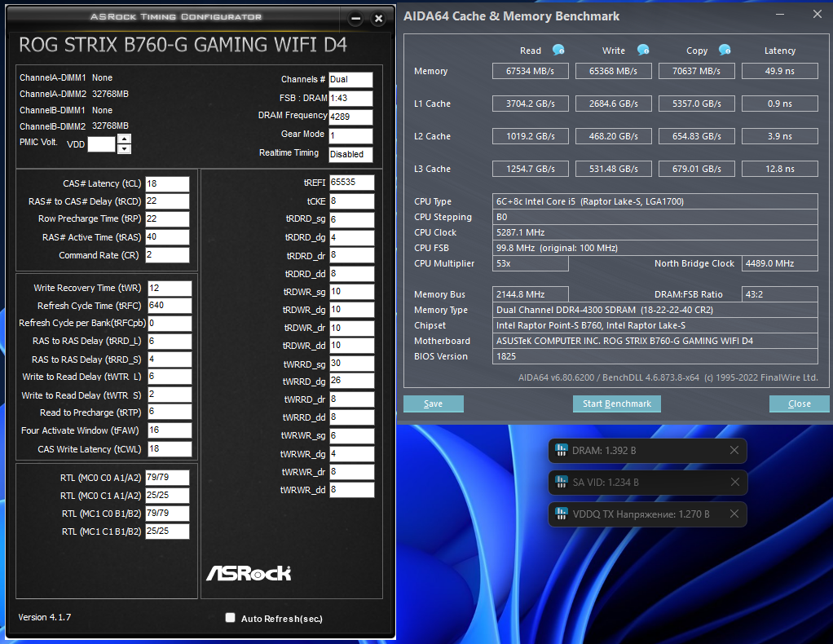The image size is (833, 644).
Task: Click the L1 Cache Read 3704.2 GB/s value
Action: click(x=530, y=104)
